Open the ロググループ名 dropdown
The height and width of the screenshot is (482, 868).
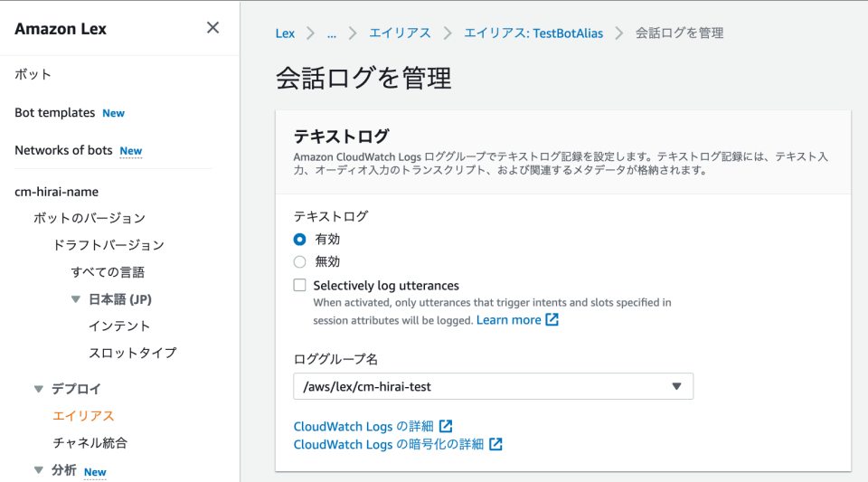pos(494,386)
